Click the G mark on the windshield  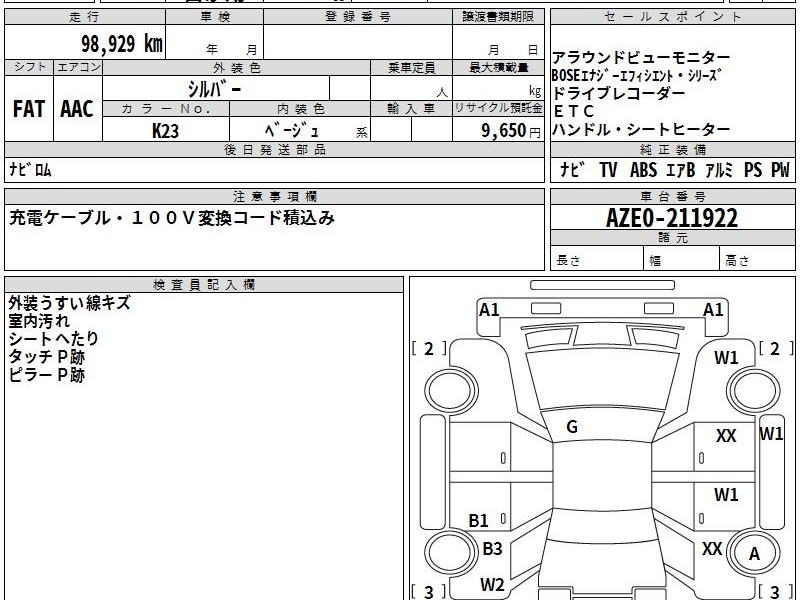click(x=572, y=427)
